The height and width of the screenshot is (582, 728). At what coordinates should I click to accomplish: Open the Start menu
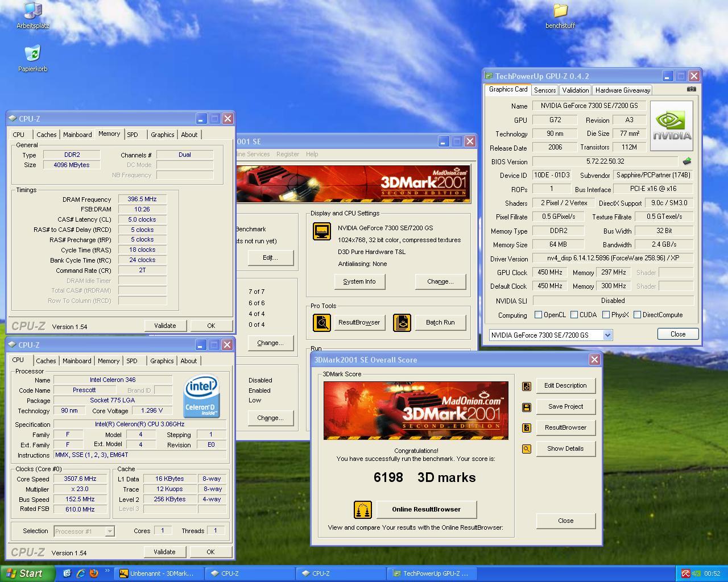coord(28,573)
